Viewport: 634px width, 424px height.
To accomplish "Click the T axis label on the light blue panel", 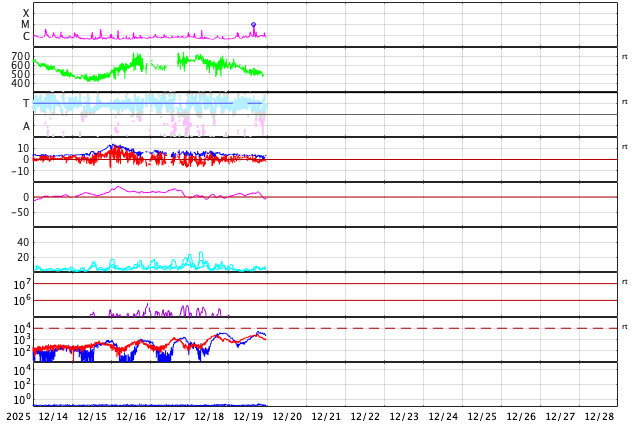I will [26, 104].
